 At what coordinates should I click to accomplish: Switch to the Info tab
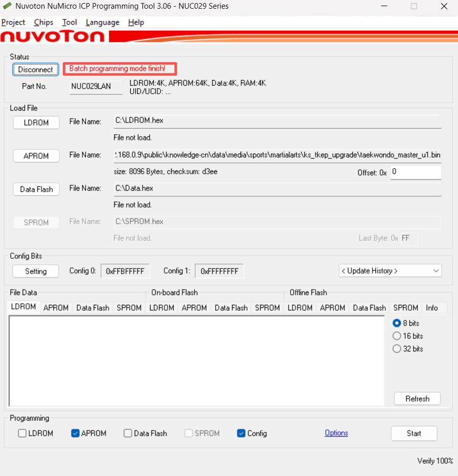point(432,308)
